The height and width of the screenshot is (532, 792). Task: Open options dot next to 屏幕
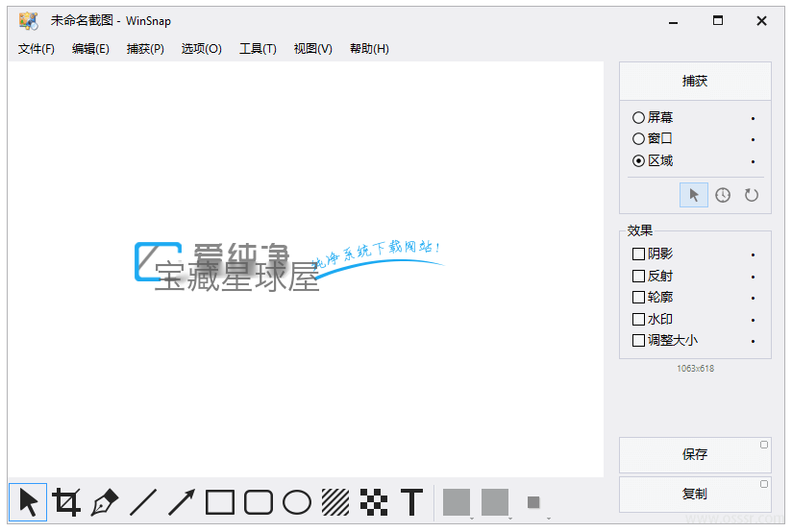[x=754, y=118]
